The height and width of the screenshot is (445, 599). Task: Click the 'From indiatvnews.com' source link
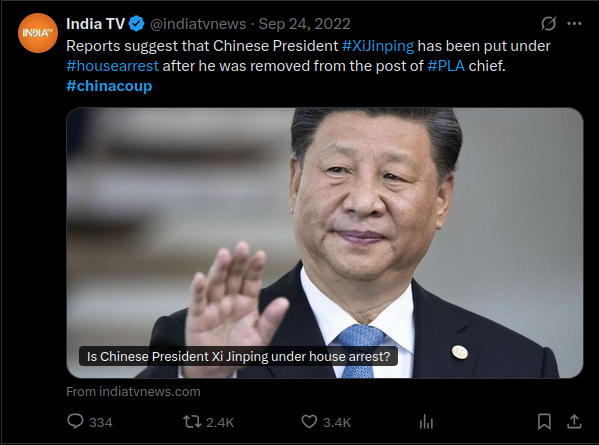coord(133,392)
